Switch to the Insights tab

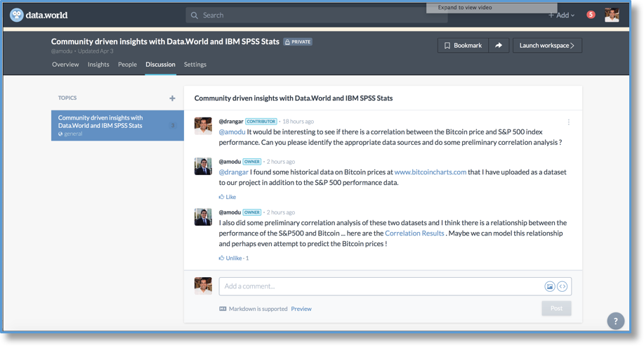pos(98,64)
